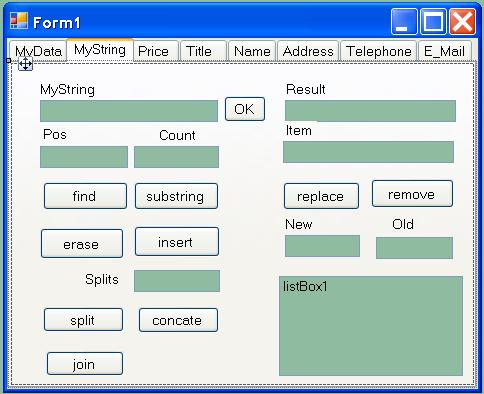The height and width of the screenshot is (394, 484).
Task: Click the replace button
Action: [x=321, y=196]
